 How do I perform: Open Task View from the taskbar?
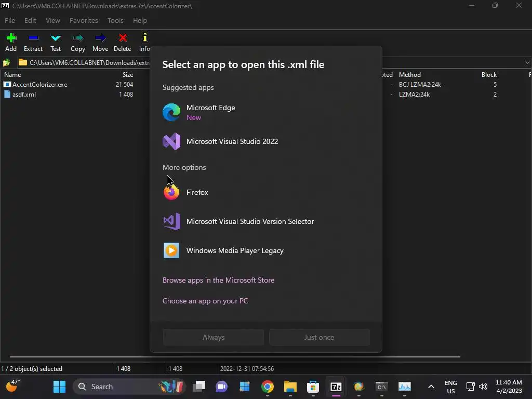[x=199, y=387]
